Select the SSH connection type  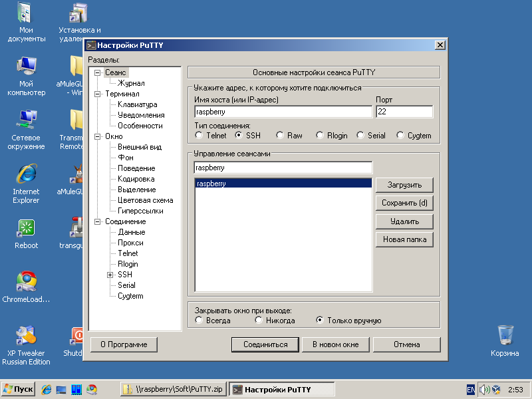[x=239, y=135]
